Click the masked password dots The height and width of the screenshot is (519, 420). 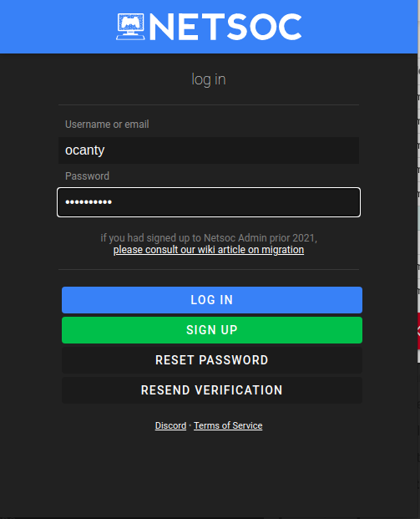point(89,202)
